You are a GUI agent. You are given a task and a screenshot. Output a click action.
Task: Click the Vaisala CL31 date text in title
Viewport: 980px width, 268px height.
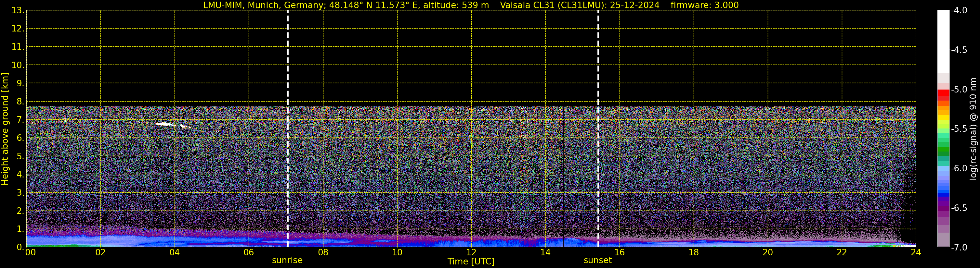click(x=580, y=5)
